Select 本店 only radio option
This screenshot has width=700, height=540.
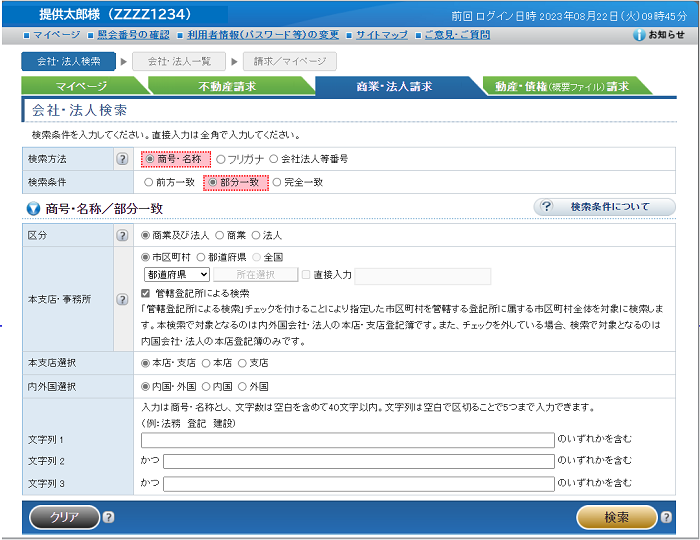tap(206, 363)
